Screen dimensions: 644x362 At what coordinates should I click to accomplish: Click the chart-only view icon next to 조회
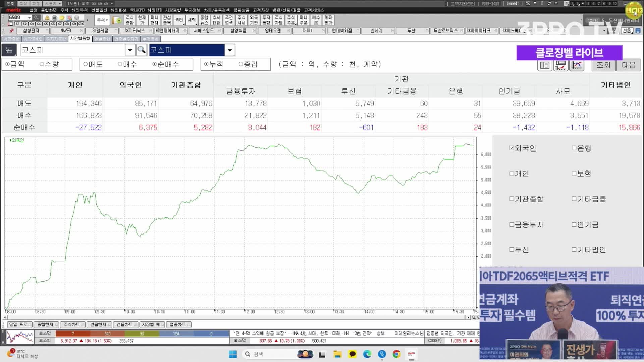click(x=576, y=65)
